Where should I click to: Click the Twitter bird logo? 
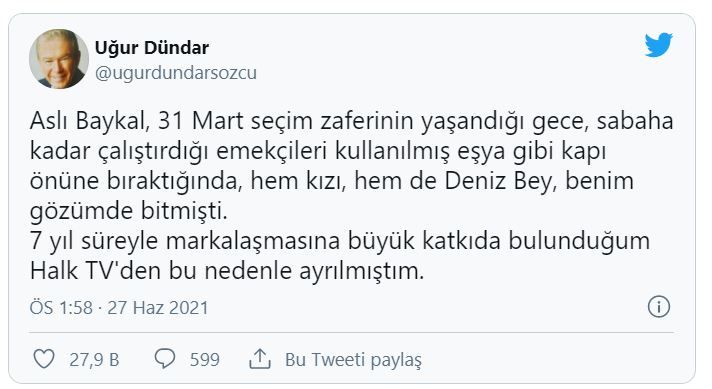(x=658, y=44)
